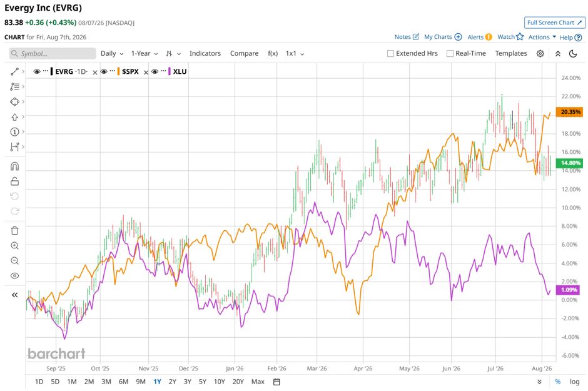Select the trend line drawing tool

(x=14, y=71)
